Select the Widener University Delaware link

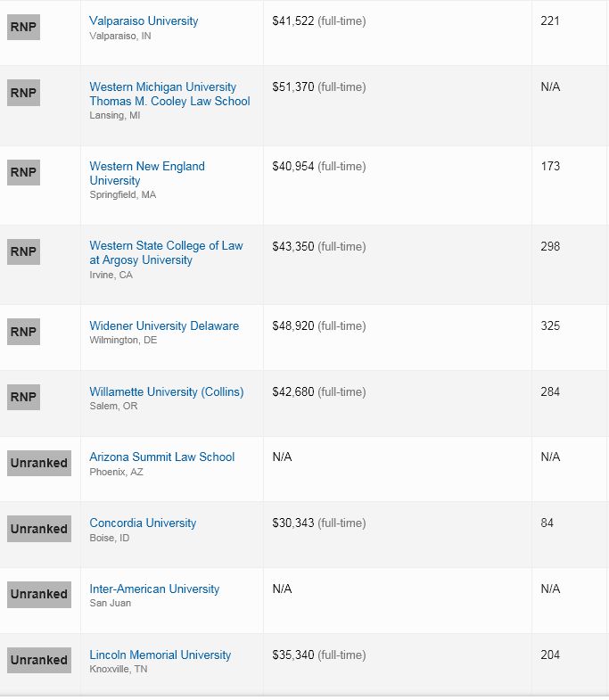tap(164, 325)
